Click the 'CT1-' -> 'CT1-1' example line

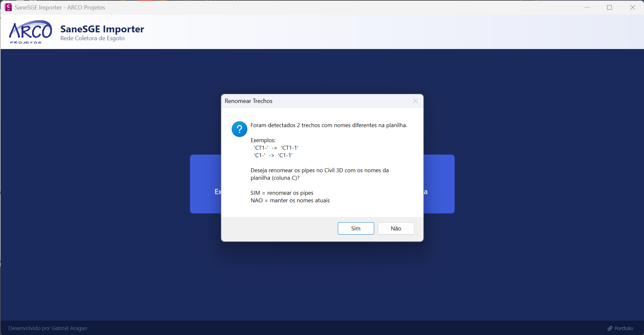tap(276, 148)
